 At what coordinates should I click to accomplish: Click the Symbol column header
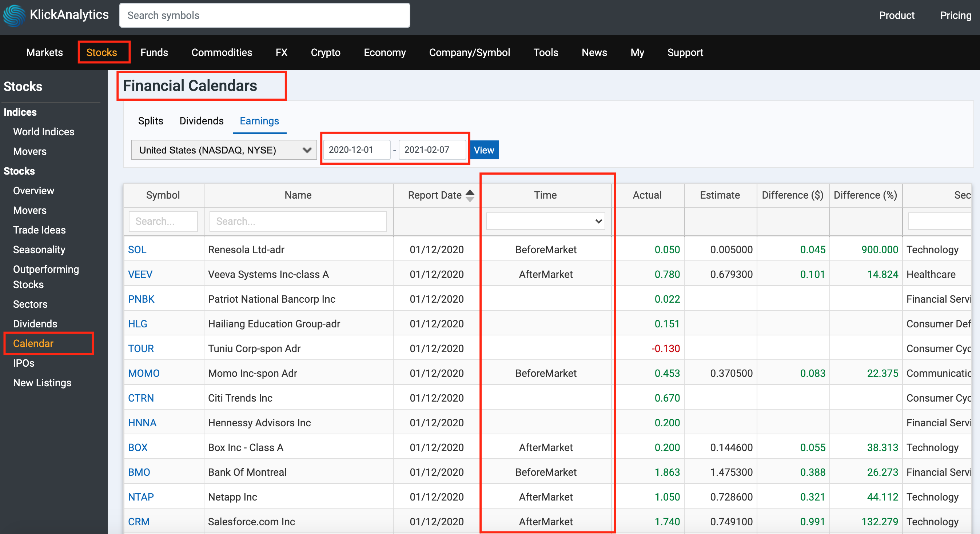(x=163, y=195)
